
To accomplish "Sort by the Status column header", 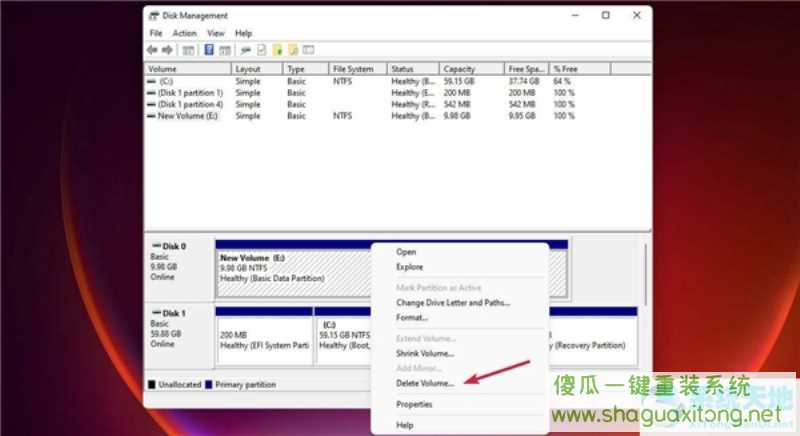I will (413, 69).
